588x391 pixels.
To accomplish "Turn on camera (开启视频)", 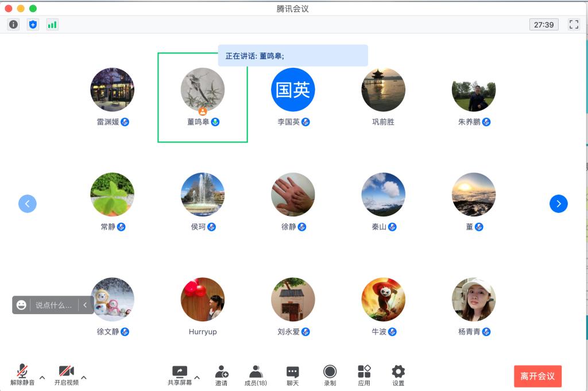I will [67, 374].
